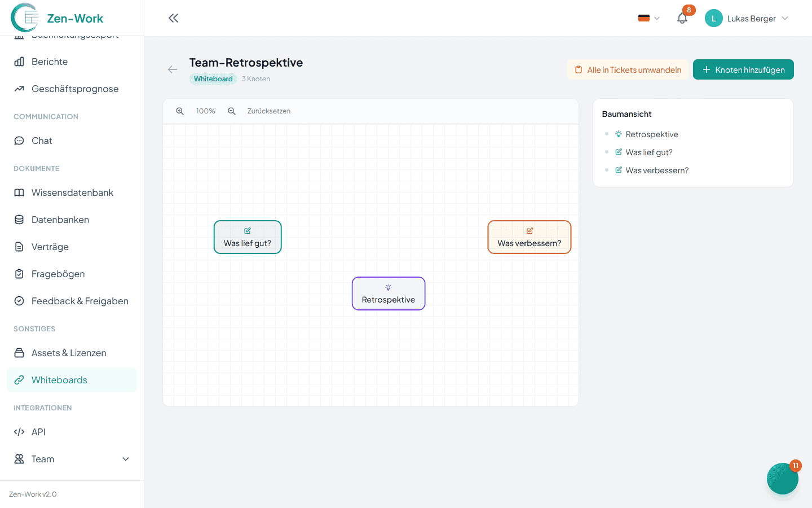Click the Whiteboards link icon
Screen dimensions: 812x508
(x=19, y=380)
